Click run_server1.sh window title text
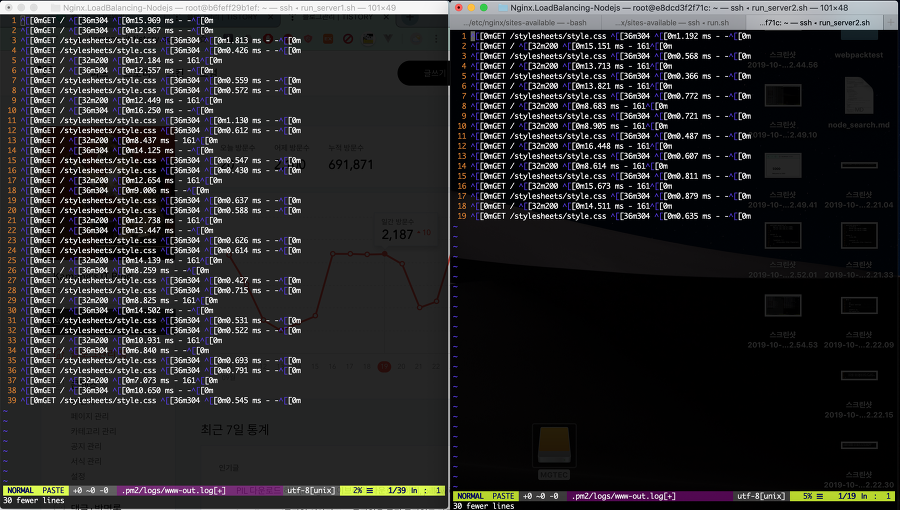 229,7
